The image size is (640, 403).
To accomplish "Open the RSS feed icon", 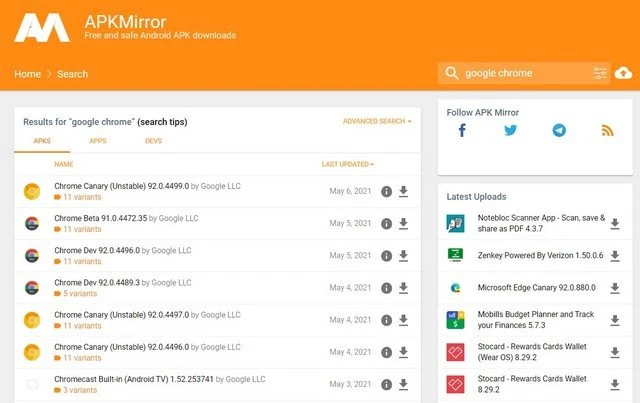I will pyautogui.click(x=607, y=131).
